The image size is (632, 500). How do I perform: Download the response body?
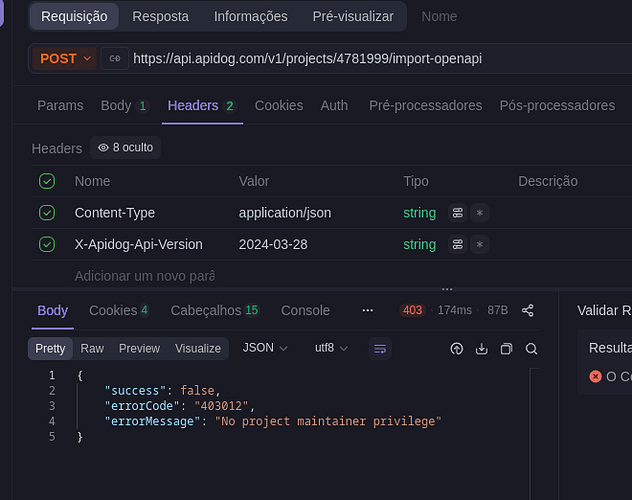(x=482, y=349)
